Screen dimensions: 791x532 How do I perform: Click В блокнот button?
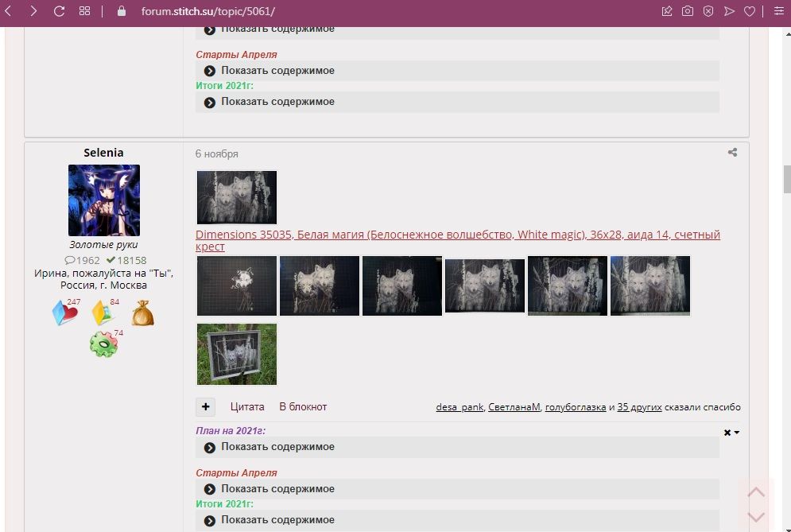303,406
